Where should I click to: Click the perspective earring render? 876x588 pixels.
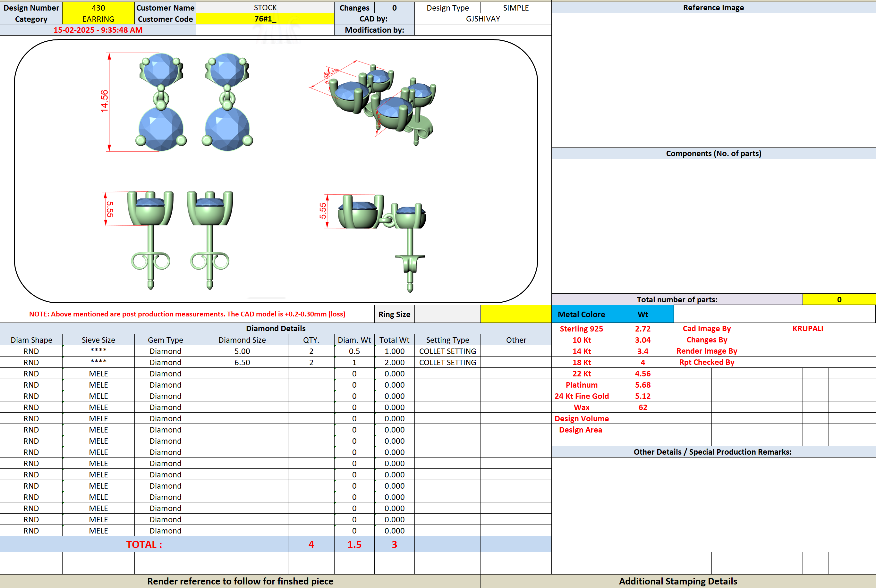pos(372,103)
